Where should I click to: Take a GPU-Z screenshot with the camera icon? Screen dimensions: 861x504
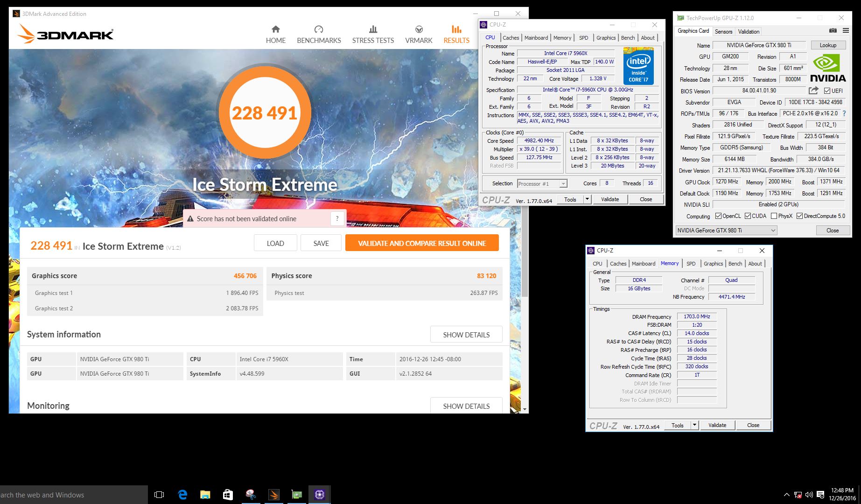tap(833, 31)
